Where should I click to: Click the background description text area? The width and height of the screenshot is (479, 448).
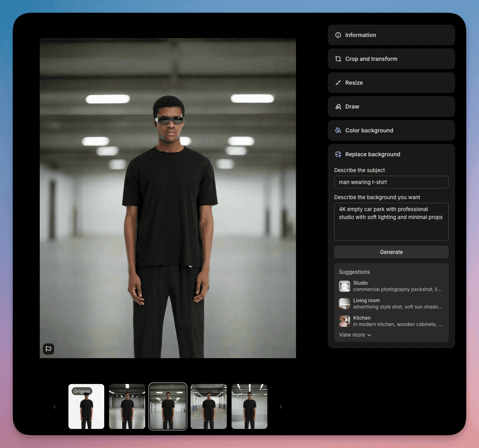pyautogui.click(x=391, y=222)
